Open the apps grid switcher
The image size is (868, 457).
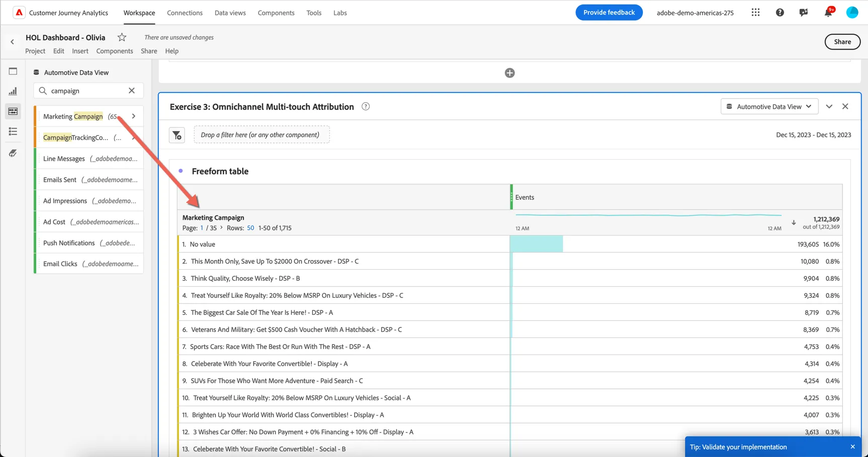point(755,13)
